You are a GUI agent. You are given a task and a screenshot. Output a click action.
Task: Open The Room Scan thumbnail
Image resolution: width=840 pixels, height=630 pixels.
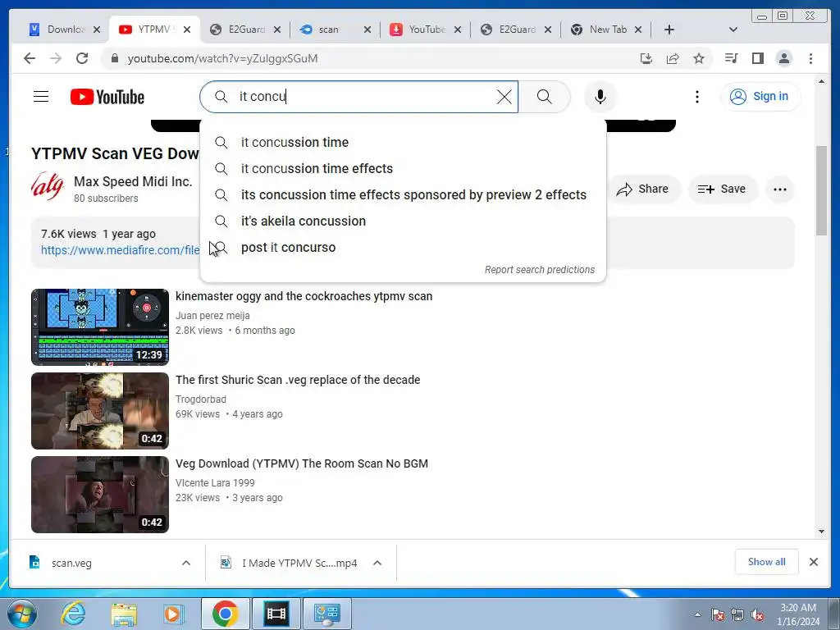point(99,495)
